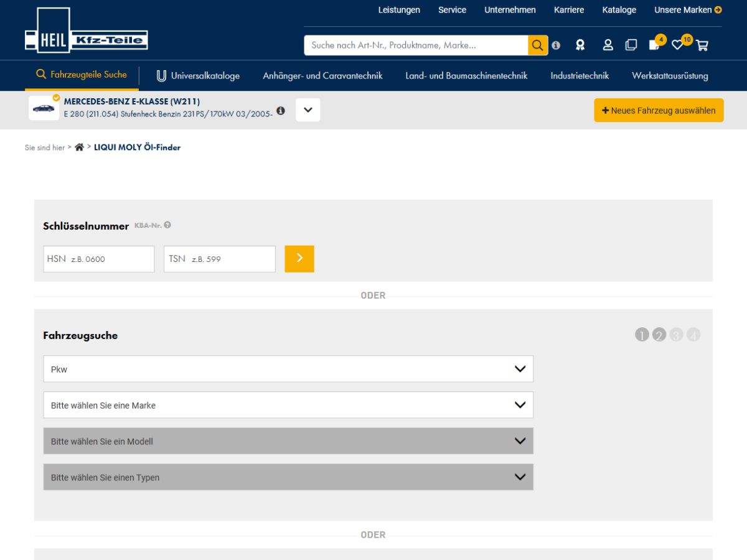Open the Werkstattausrüstung tab
This screenshot has width=747, height=560.
click(x=670, y=76)
